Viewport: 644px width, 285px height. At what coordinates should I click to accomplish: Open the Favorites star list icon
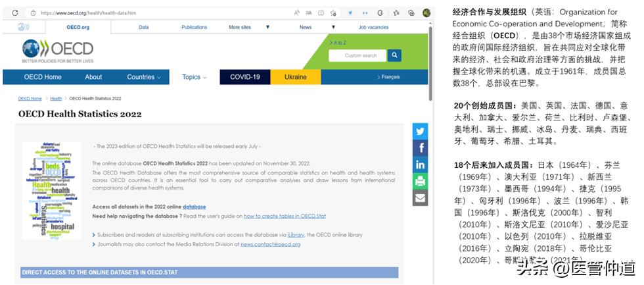[x=396, y=13]
